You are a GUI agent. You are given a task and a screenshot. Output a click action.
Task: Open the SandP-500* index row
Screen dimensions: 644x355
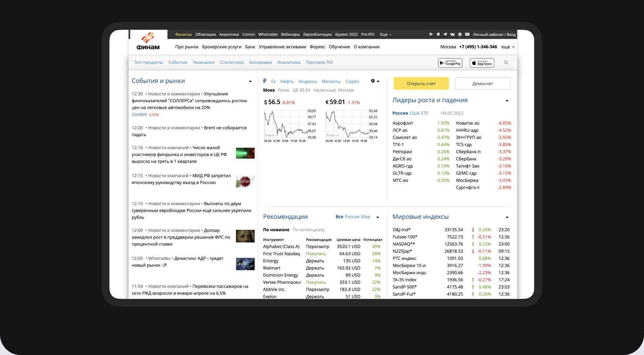pyautogui.click(x=451, y=287)
